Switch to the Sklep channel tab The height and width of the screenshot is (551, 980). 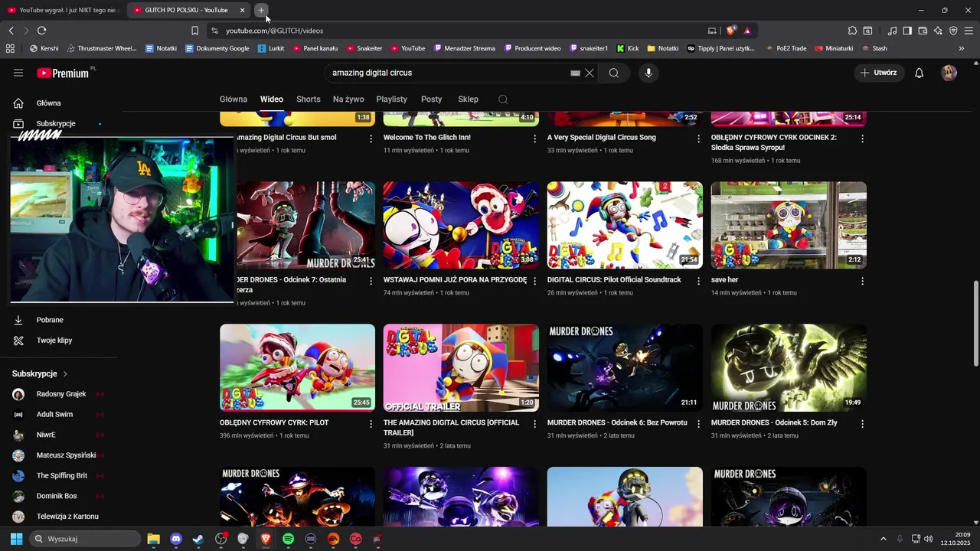coord(469,99)
